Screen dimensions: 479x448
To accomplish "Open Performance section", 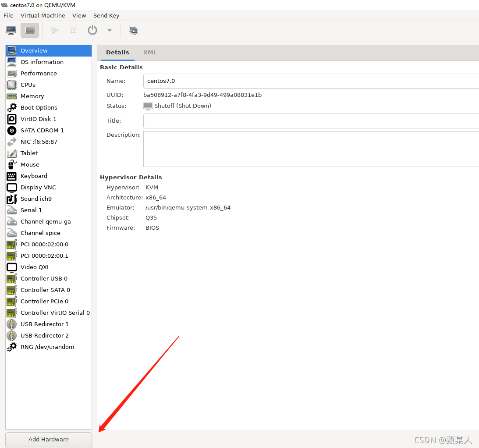I will [x=49, y=73].
